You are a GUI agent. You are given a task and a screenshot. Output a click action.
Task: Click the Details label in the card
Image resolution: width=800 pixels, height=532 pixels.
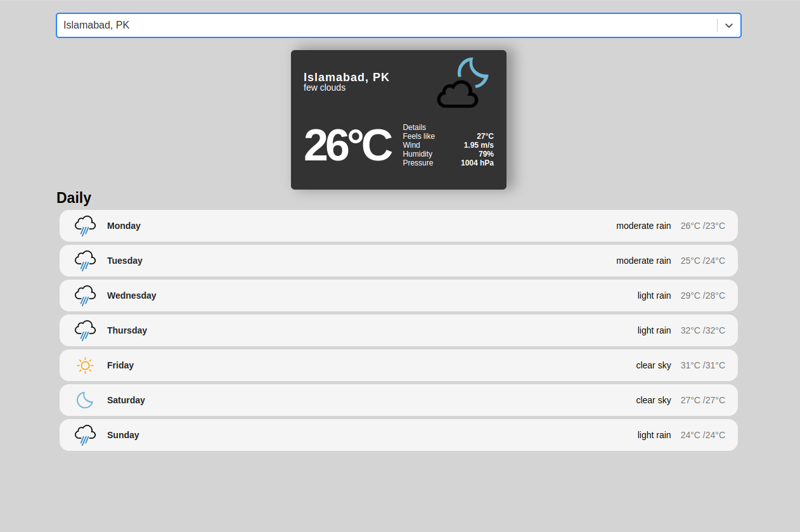coord(415,127)
